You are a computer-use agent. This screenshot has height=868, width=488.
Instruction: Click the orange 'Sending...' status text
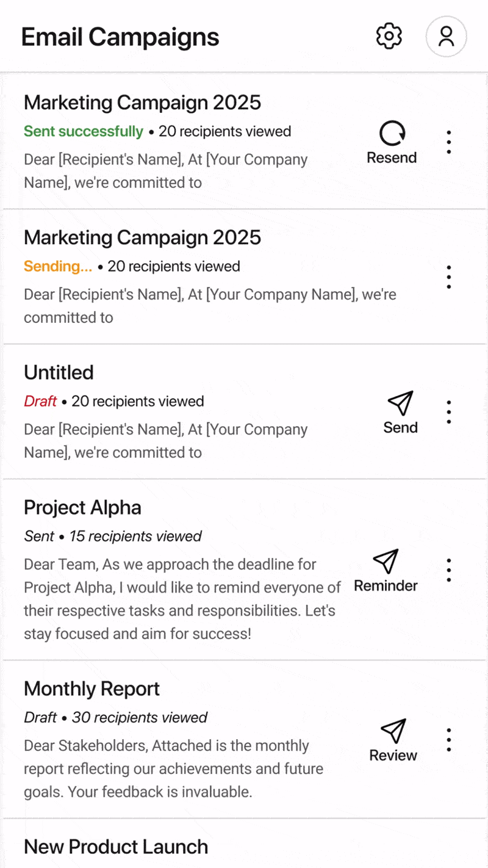point(58,266)
